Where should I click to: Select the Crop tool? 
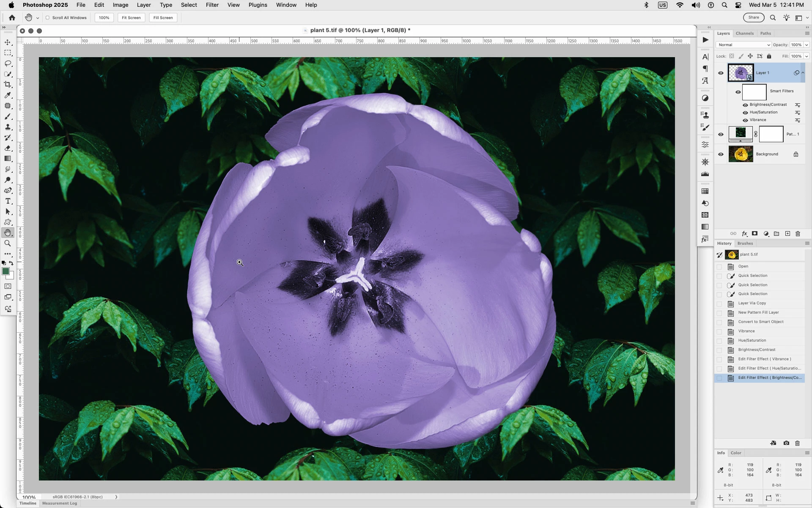tap(8, 85)
